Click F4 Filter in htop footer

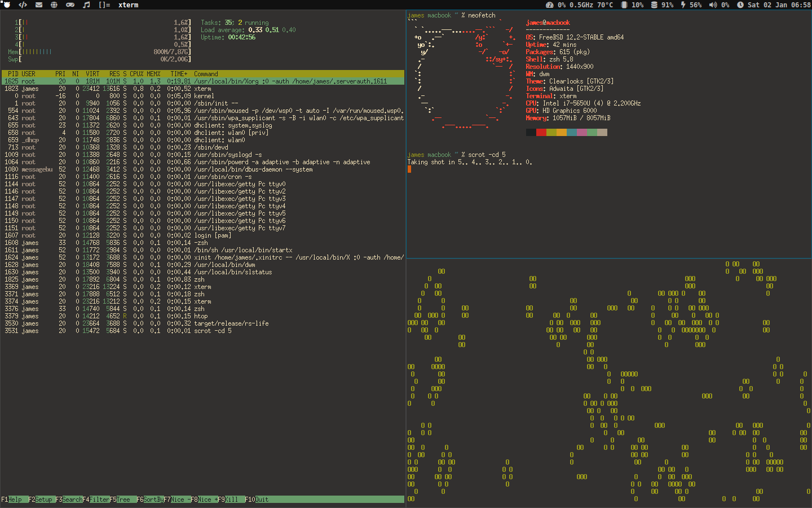[96, 500]
